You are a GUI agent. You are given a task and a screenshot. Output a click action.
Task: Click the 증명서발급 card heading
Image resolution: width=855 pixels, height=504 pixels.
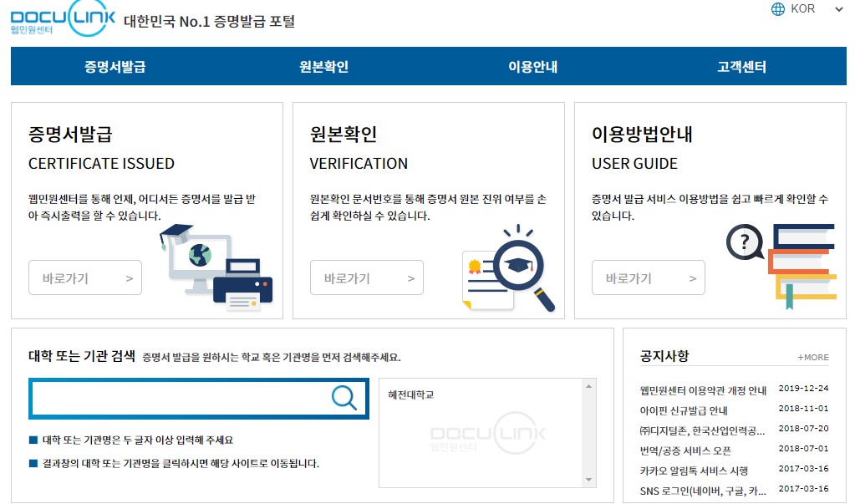70,135
